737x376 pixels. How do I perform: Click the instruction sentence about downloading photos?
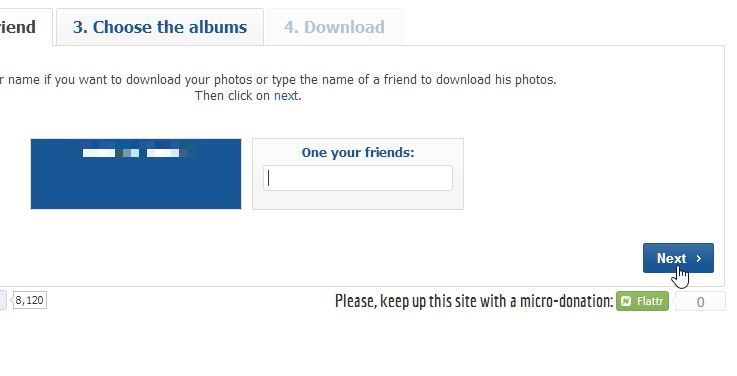tap(278, 80)
